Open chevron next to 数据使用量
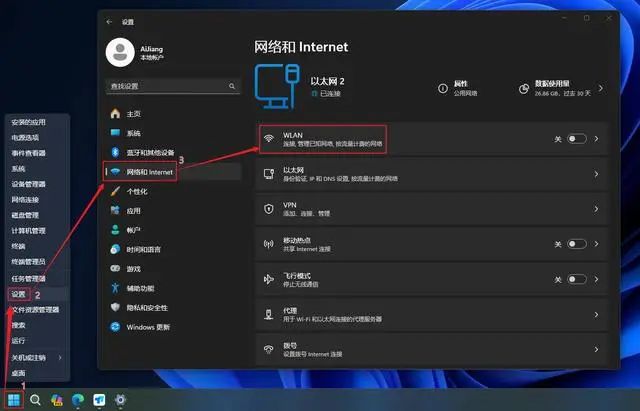 click(x=600, y=88)
